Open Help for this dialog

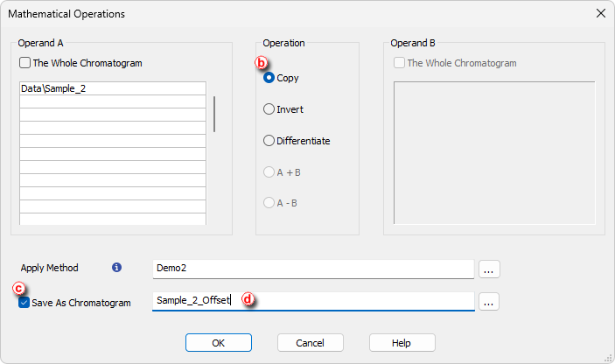point(402,343)
